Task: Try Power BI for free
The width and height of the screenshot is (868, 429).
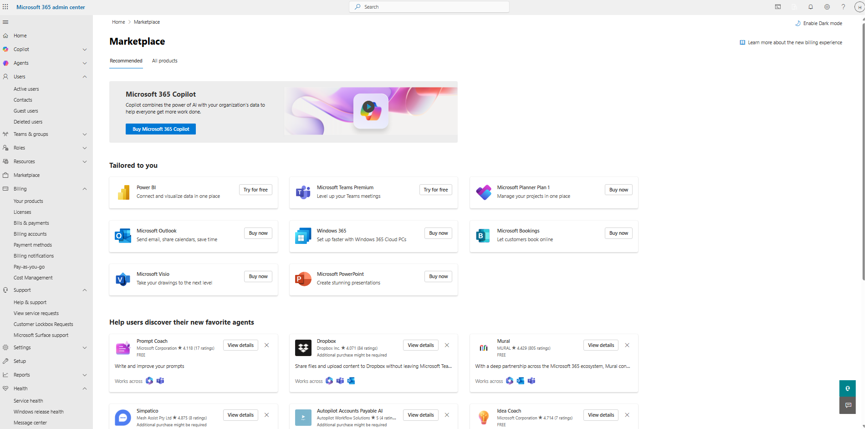Action: click(255, 190)
